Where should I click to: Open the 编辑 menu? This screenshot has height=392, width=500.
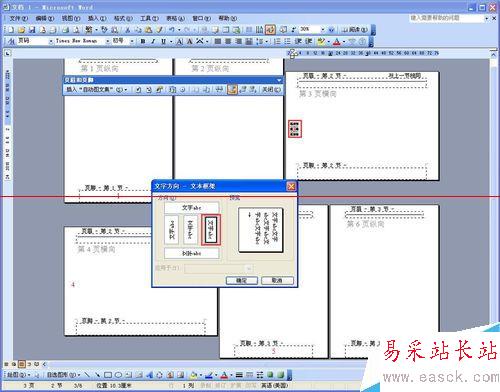tap(45, 18)
